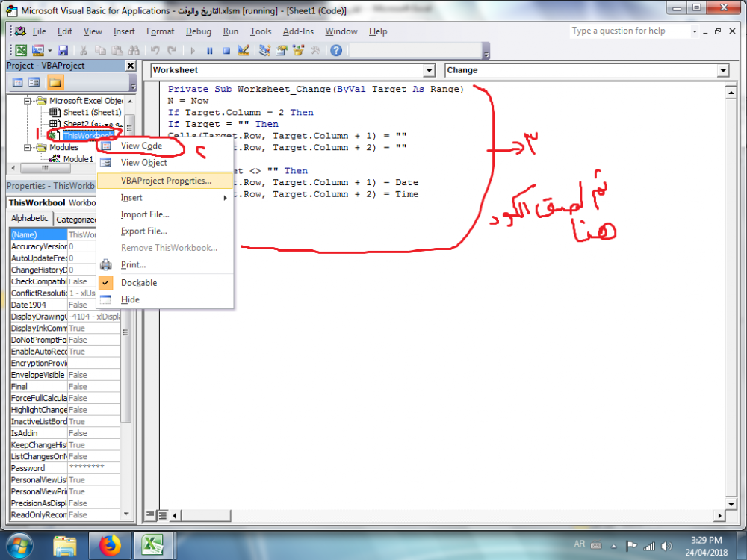Open the File menu
Screen dimensions: 747x560
[x=39, y=31]
